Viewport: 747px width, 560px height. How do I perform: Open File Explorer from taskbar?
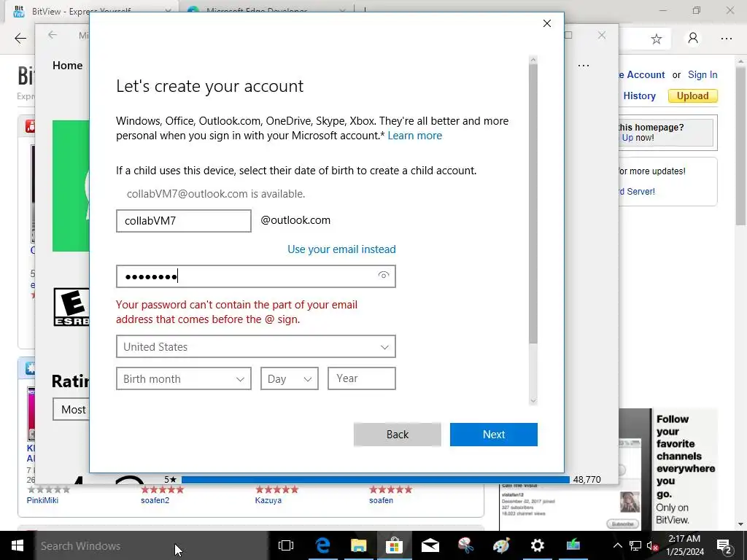[358, 545]
